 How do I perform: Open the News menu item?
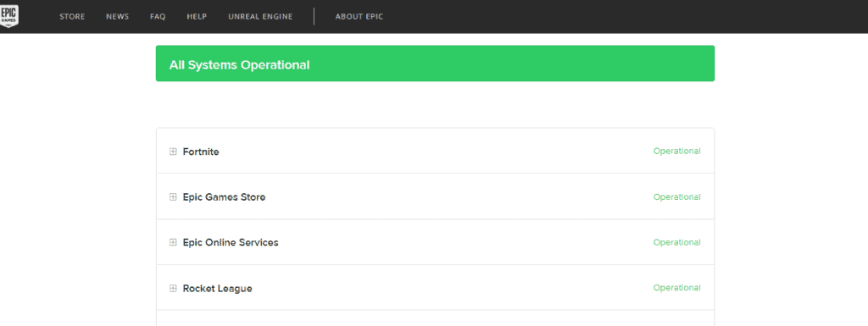coord(117,17)
